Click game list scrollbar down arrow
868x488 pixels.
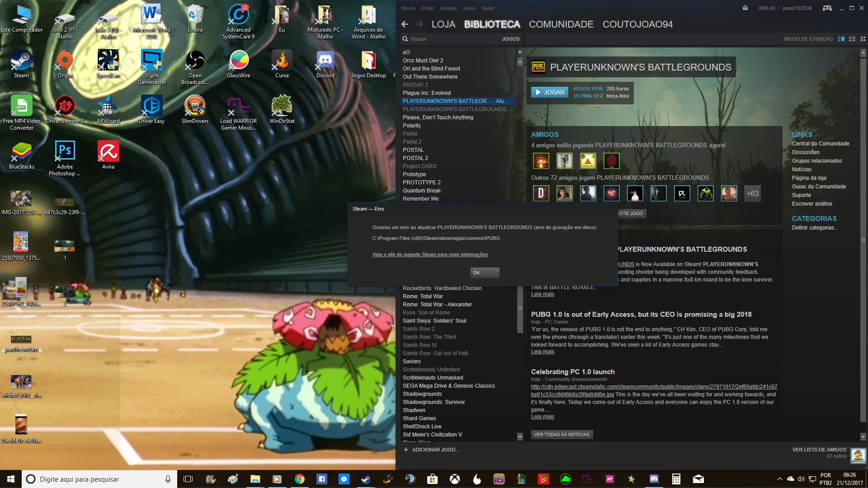(x=520, y=437)
